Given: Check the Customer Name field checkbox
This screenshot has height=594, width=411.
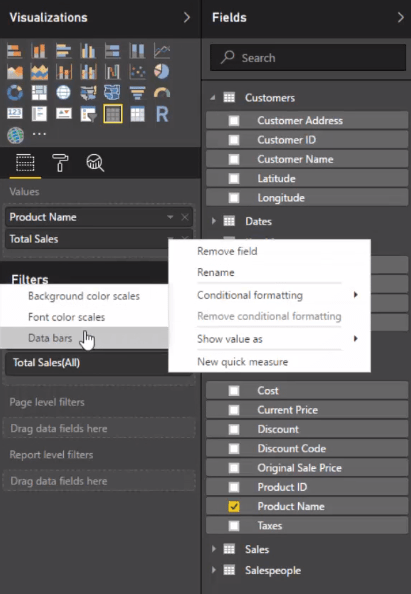Looking at the screenshot, I should (x=234, y=159).
